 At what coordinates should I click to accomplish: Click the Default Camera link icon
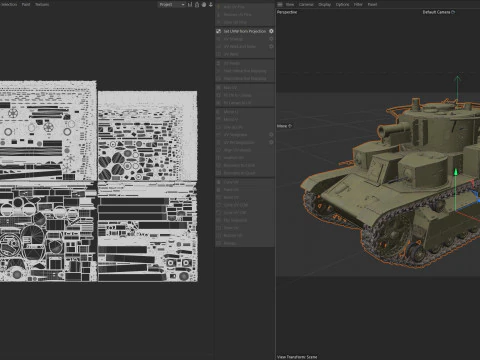coord(453,12)
